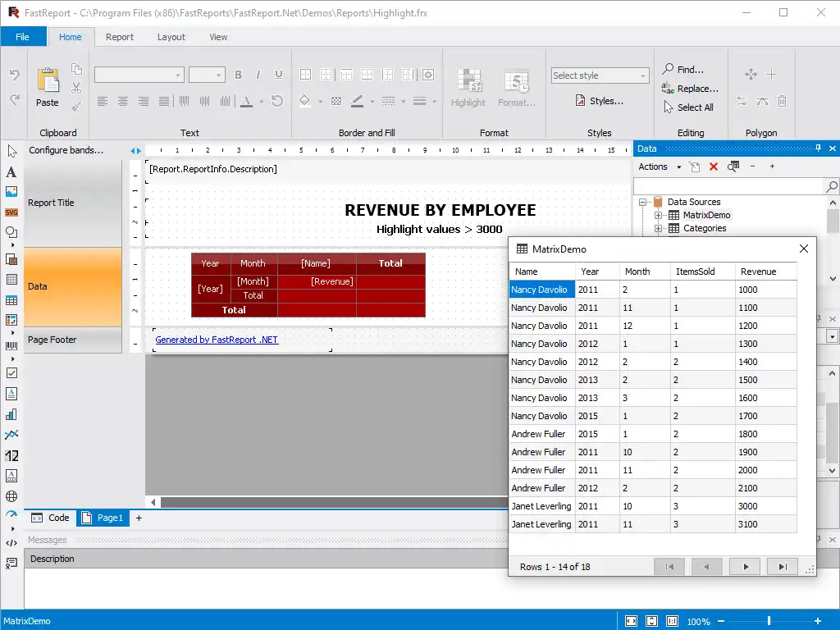
Task: Choose the SVG object tool
Action: click(x=11, y=212)
